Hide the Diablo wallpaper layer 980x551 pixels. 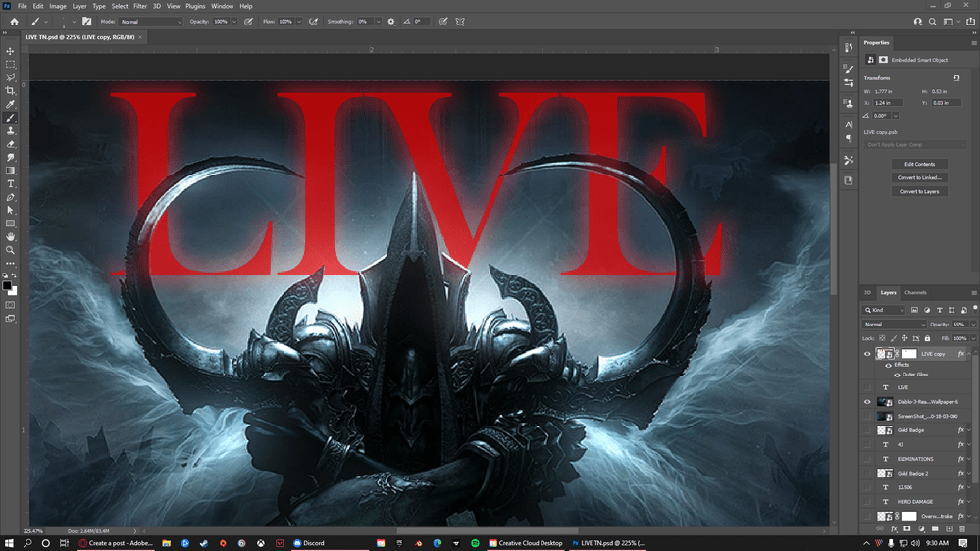pos(867,402)
